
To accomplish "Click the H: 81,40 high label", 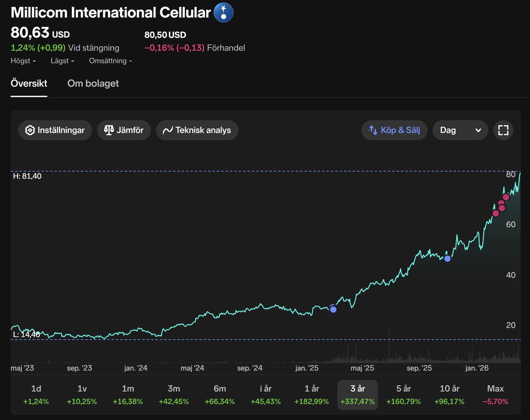I will [x=27, y=176].
